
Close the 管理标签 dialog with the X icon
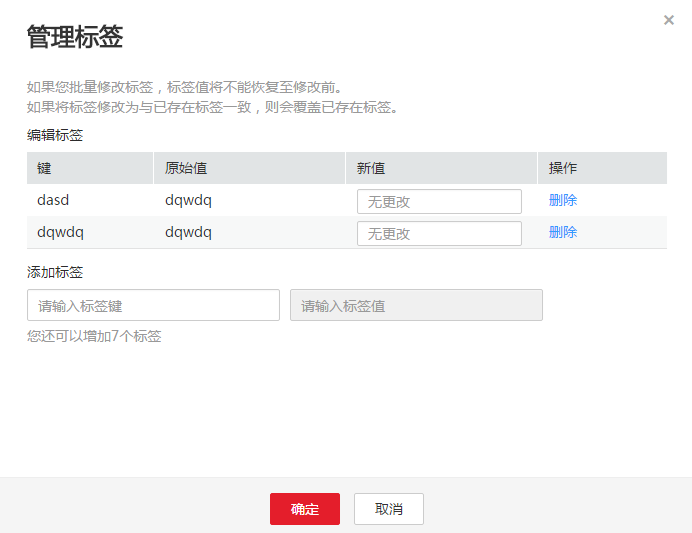(x=669, y=20)
